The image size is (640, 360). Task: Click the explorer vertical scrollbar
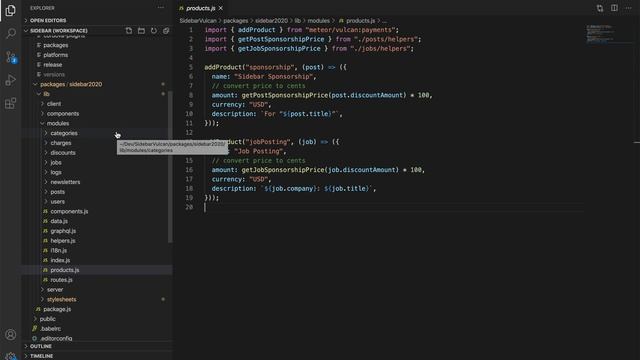[170, 167]
